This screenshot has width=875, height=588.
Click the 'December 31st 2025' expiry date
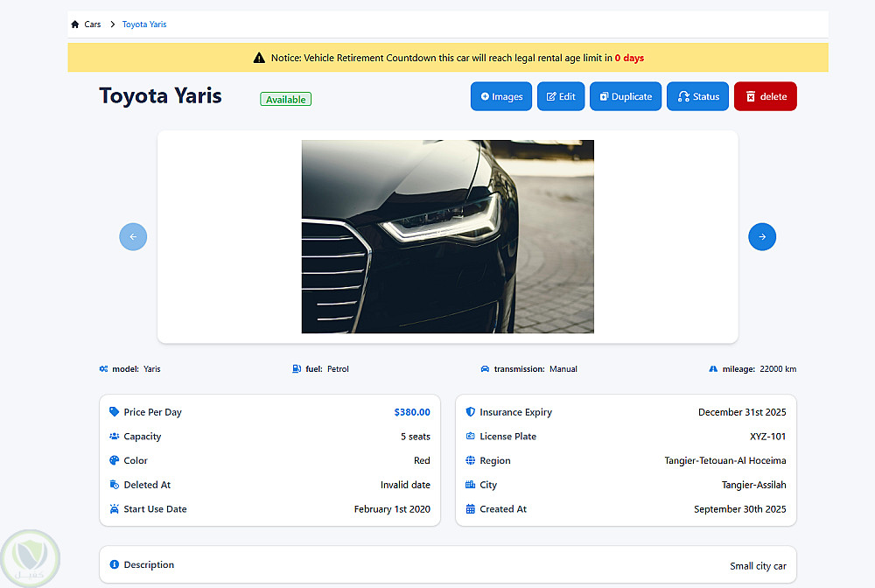pos(742,412)
